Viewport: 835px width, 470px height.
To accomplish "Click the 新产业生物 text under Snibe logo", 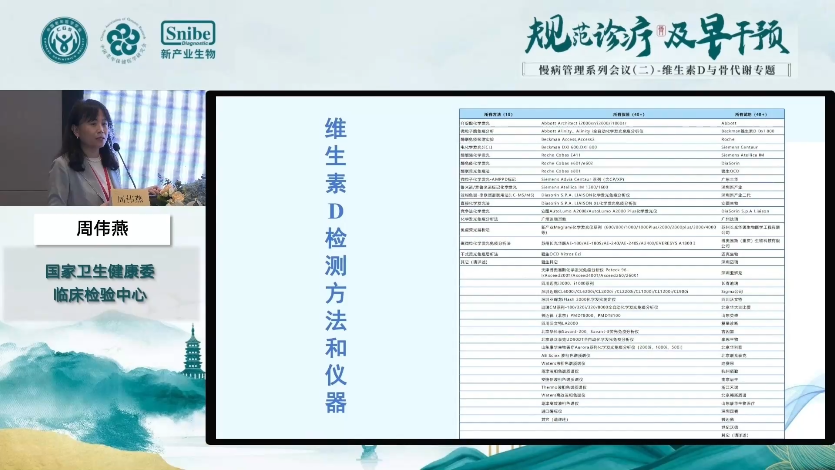I will pyautogui.click(x=188, y=54).
